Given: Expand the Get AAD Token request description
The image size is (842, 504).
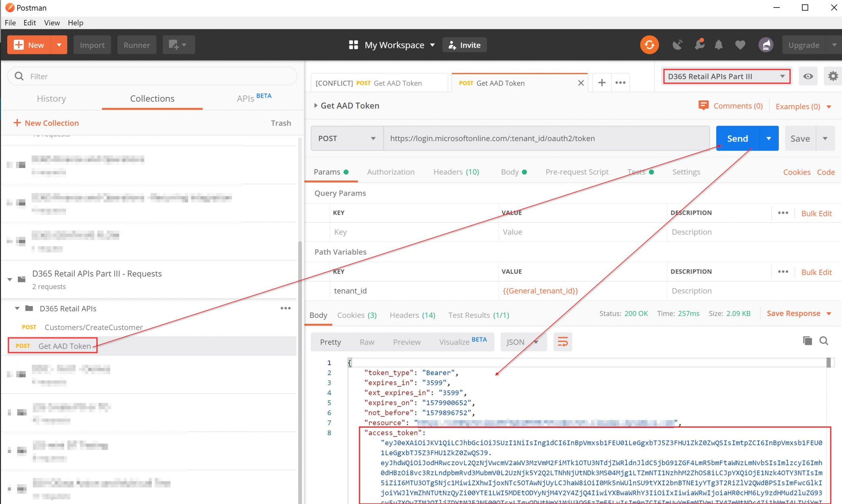Looking at the screenshot, I should 315,106.
